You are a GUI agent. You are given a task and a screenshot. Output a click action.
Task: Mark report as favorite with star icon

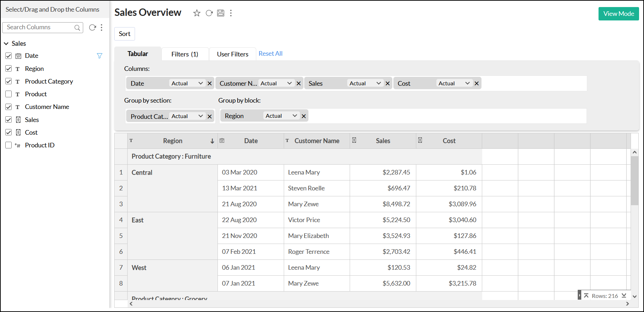[197, 13]
